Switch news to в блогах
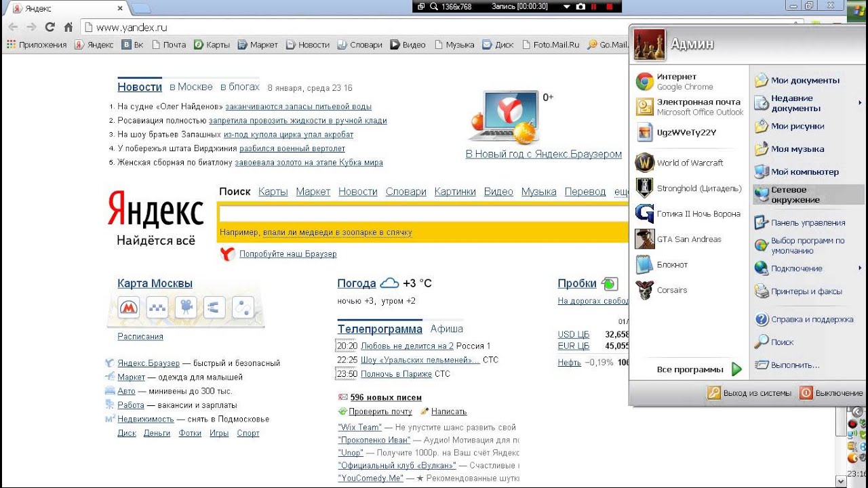This screenshot has width=868, height=488. pos(240,87)
